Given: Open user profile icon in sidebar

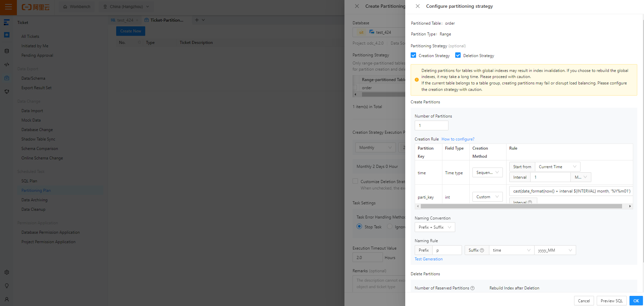Looking at the screenshot, I should (7, 299).
